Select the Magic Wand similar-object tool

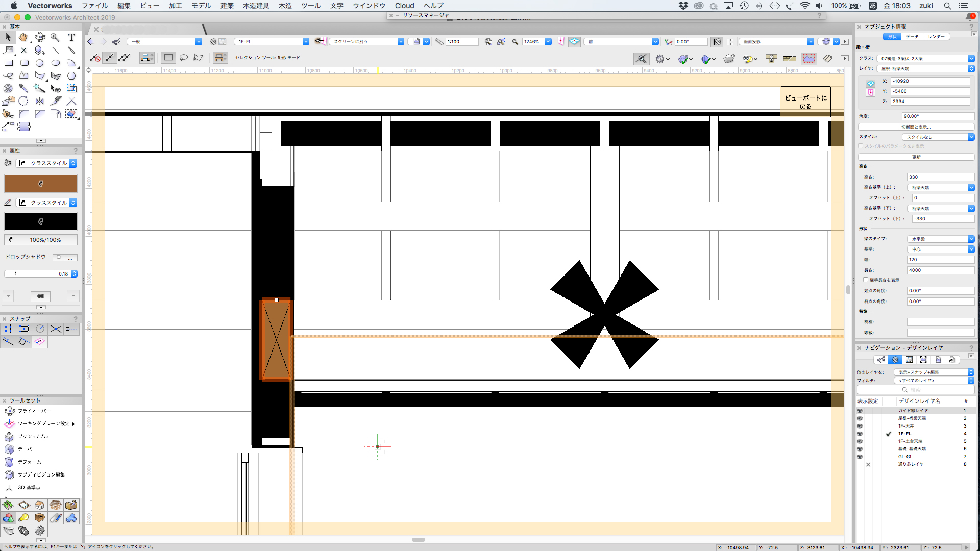pos(40,88)
